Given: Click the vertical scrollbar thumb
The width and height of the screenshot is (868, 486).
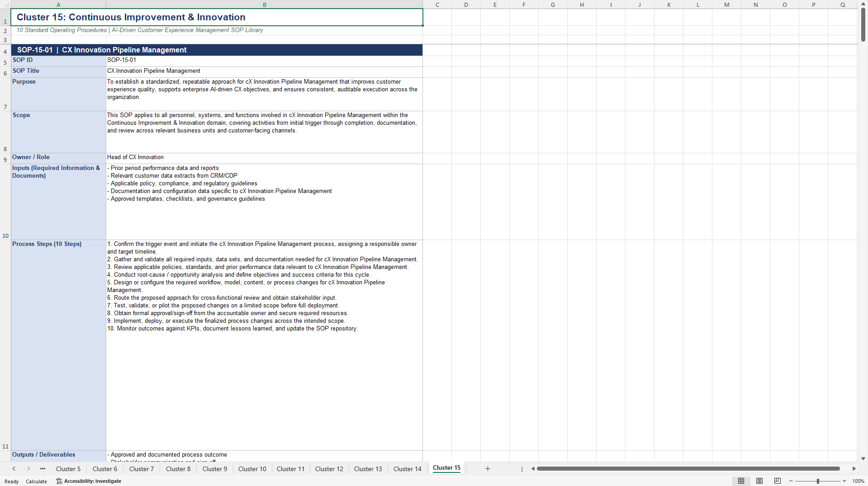Looking at the screenshot, I should (863, 25).
